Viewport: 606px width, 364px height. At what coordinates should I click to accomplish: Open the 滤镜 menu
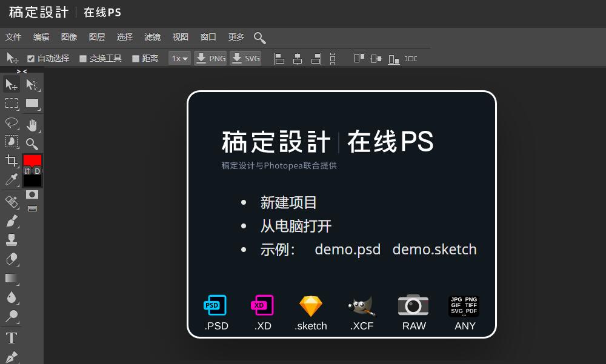point(152,37)
